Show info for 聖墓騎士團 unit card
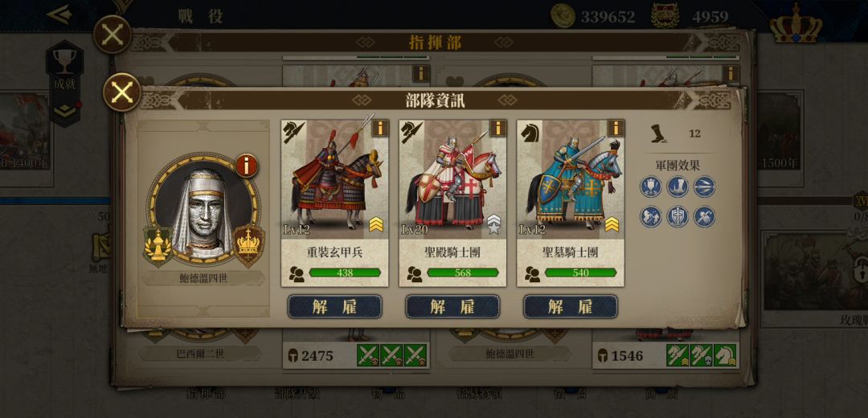868x418 pixels. 616,129
